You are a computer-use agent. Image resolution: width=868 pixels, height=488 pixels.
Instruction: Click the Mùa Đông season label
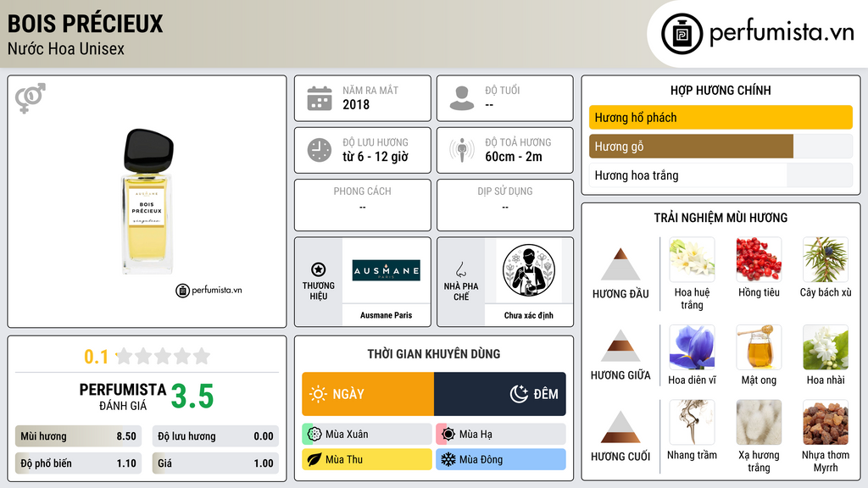pos(481,459)
